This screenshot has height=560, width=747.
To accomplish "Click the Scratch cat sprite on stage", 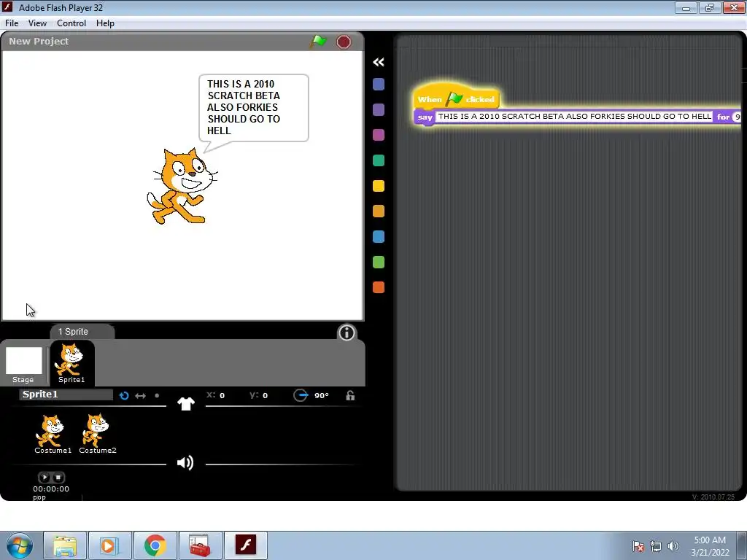I will [x=182, y=186].
